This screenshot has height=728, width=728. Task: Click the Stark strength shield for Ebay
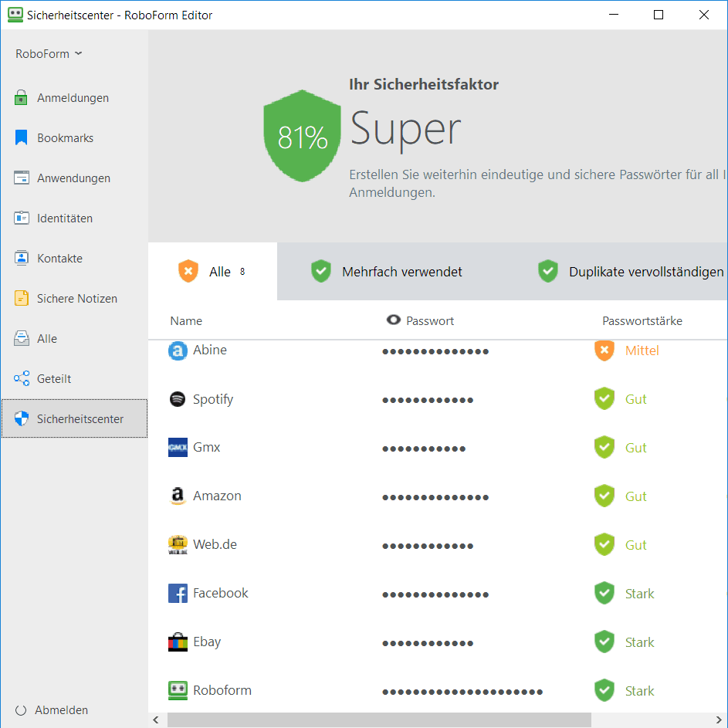tap(604, 642)
